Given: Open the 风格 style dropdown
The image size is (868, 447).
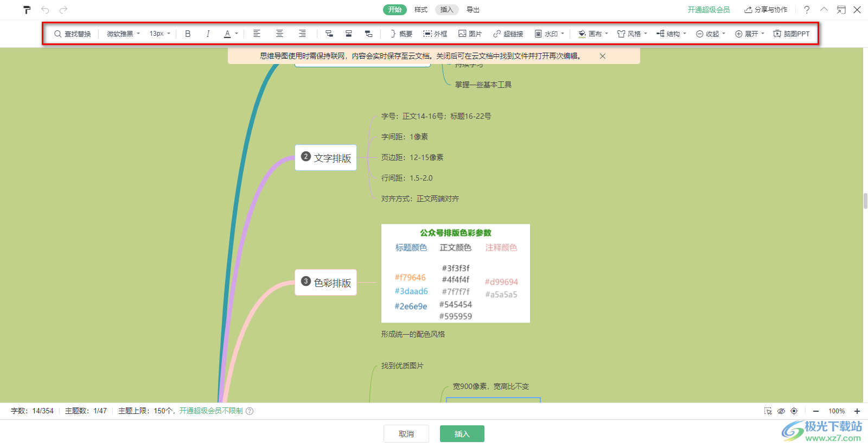Looking at the screenshot, I should (632, 34).
